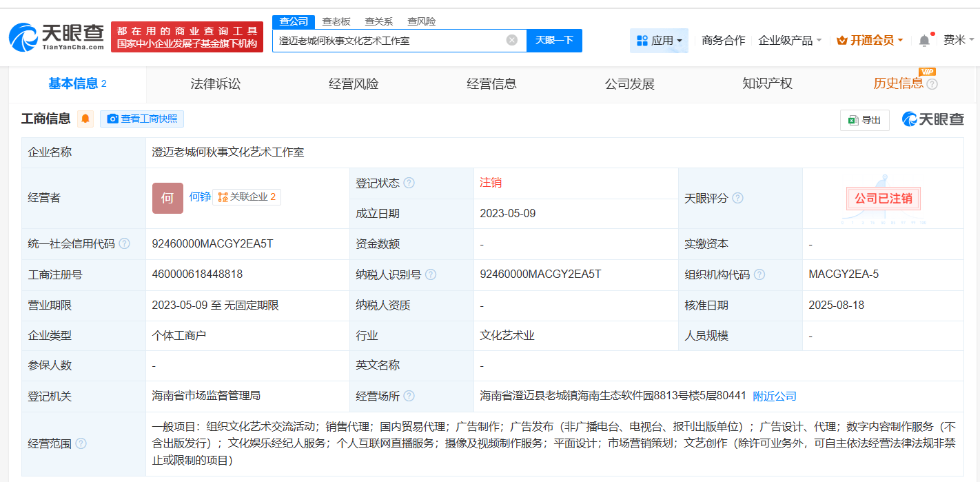
Task: Click help icon next to 经营范围
Action: click(x=81, y=444)
